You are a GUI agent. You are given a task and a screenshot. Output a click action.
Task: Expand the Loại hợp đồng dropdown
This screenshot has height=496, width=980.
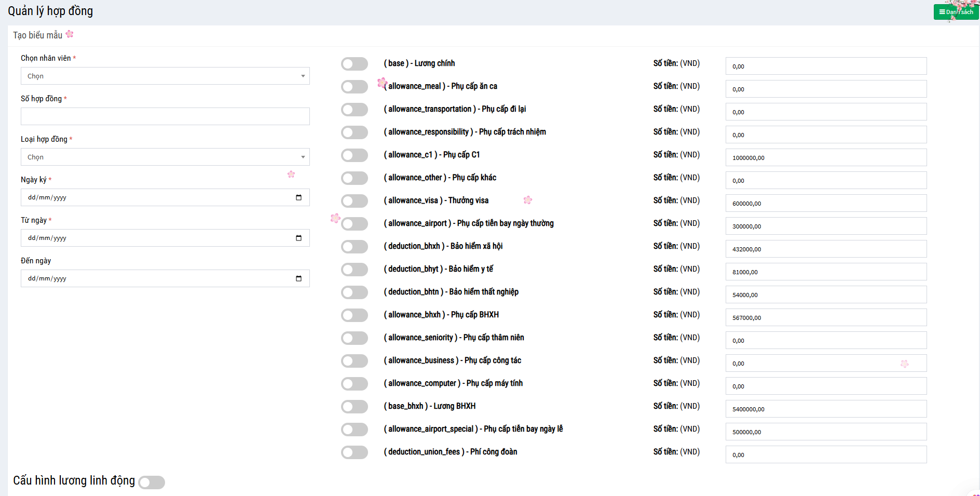click(165, 157)
